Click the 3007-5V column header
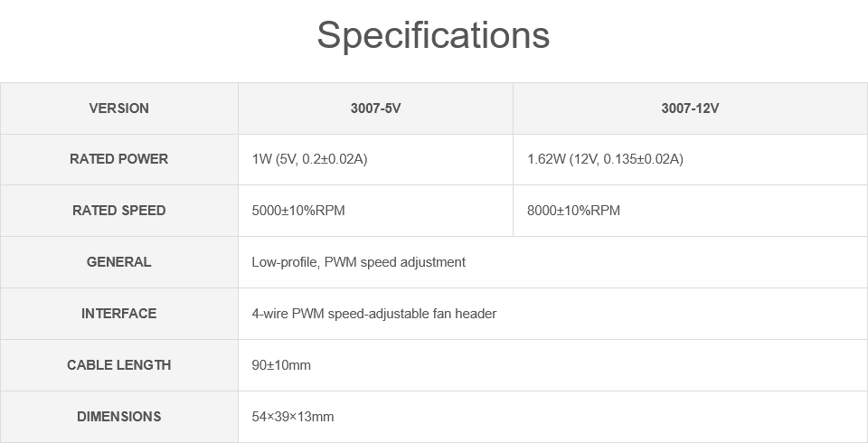The image size is (868, 443). coord(375,108)
